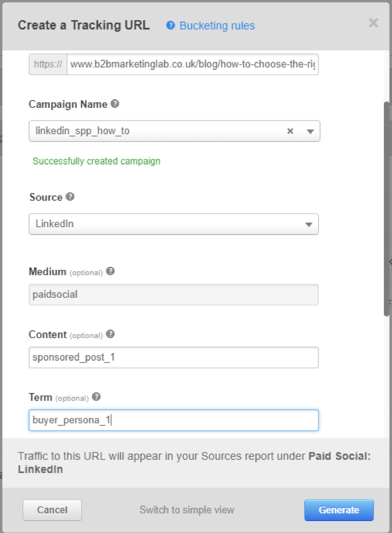
Task: Open the Source dropdown showing LinkedIn
Action: pyautogui.click(x=173, y=224)
